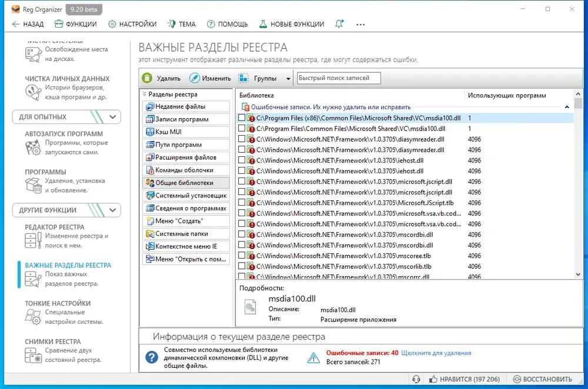Screen dimensions: 588x389
Task: Check the first mscordbi.dll row checkbox
Action: (242, 234)
